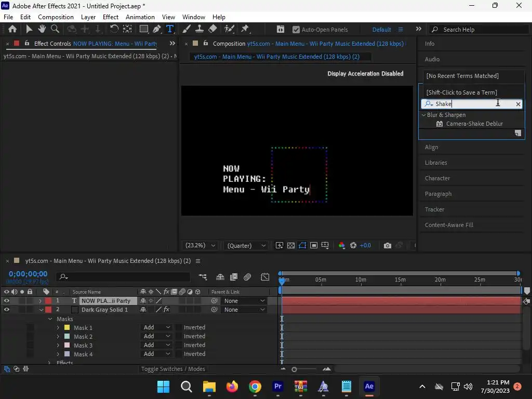Hide the Dark Gray Solid 1 layer
The image size is (532, 399).
tap(6, 310)
